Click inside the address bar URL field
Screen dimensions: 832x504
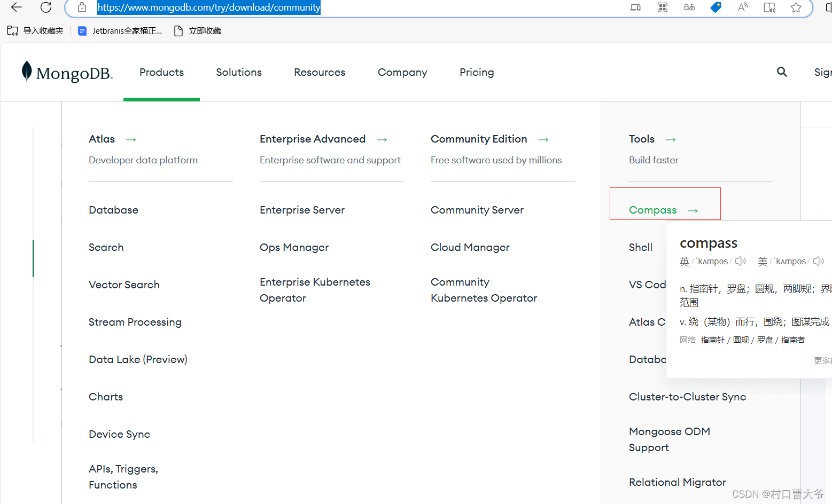(208, 7)
